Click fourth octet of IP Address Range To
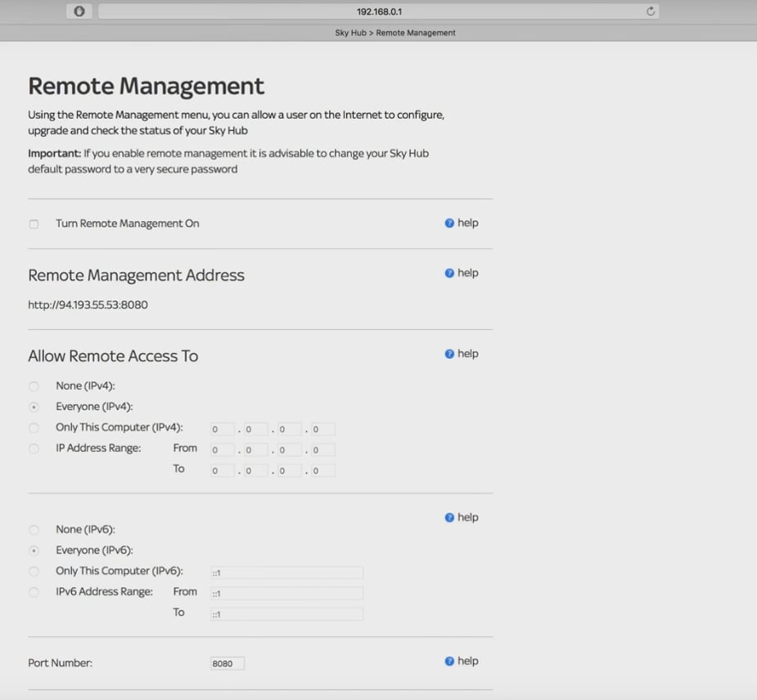Viewport: 757px width, 700px height. point(323,471)
